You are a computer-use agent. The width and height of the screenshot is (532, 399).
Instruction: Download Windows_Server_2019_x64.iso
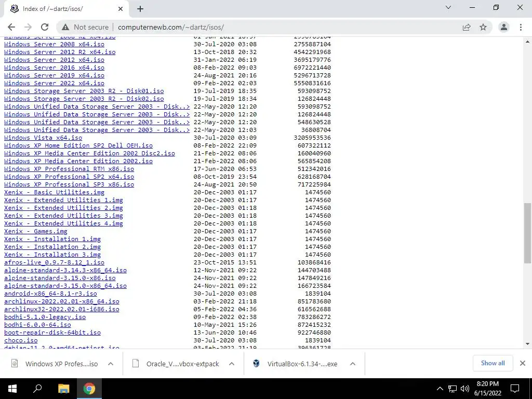point(54,75)
